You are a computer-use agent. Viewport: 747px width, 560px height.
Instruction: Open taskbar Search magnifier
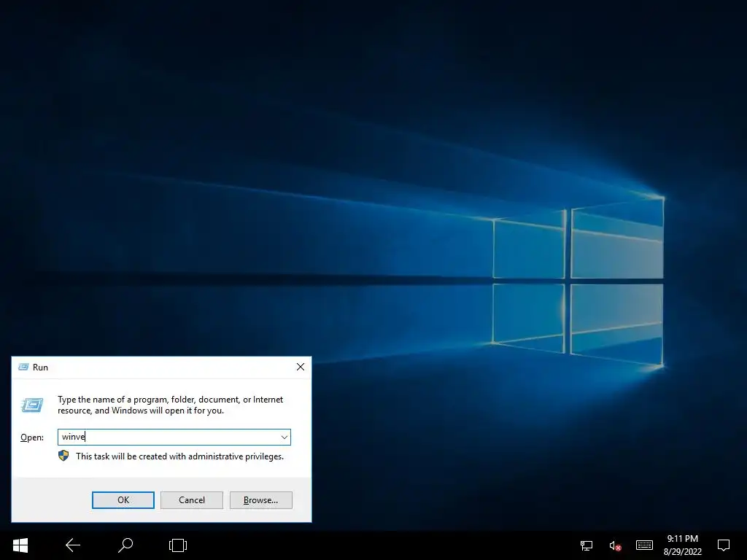(125, 545)
